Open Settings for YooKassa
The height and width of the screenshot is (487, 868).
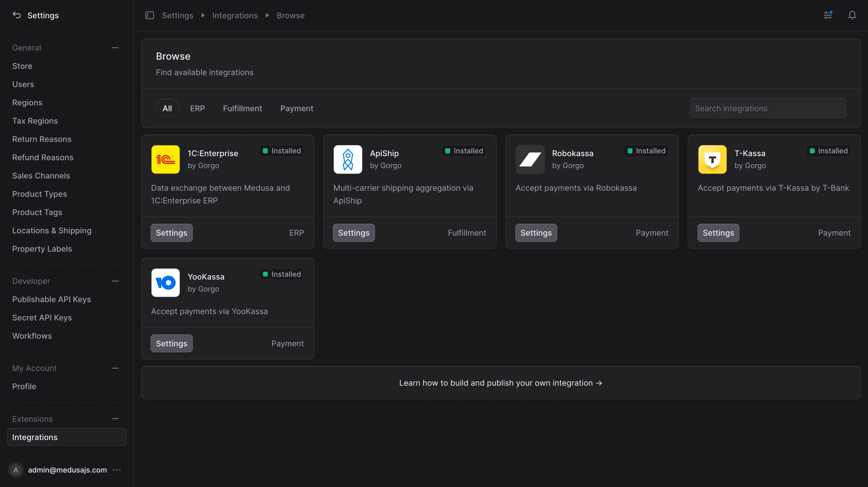172,344
